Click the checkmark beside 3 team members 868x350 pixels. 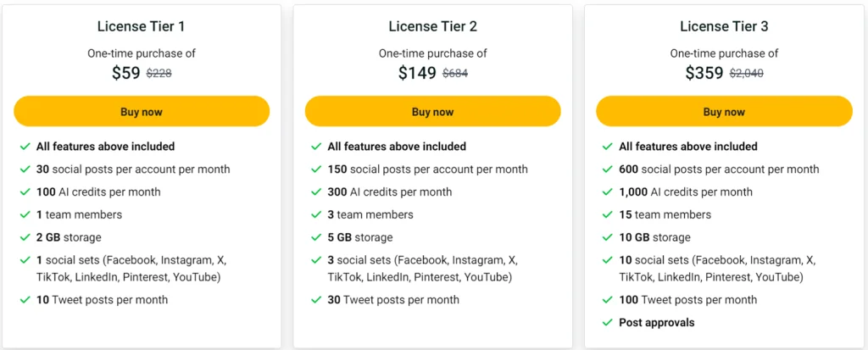point(316,215)
